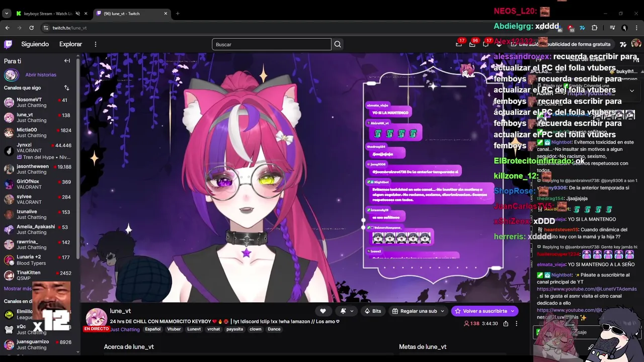Click the Lunevt tag
The image size is (644, 362).
(194, 329)
